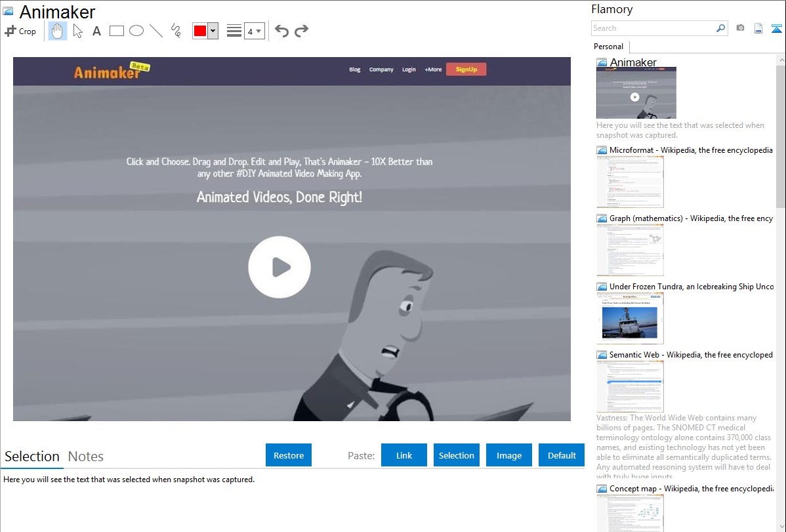
Task: Click the Restore button
Action: coord(289,455)
